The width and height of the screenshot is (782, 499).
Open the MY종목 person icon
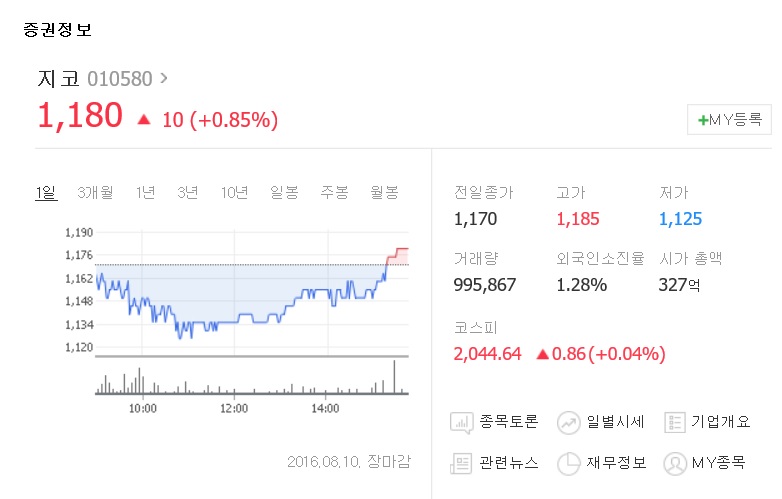pyautogui.click(x=675, y=463)
